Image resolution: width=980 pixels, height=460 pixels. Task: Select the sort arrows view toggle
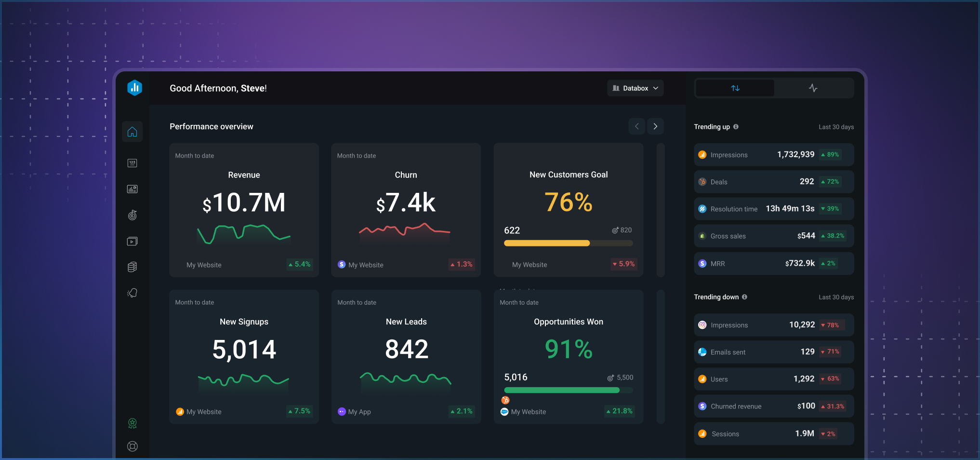[735, 88]
